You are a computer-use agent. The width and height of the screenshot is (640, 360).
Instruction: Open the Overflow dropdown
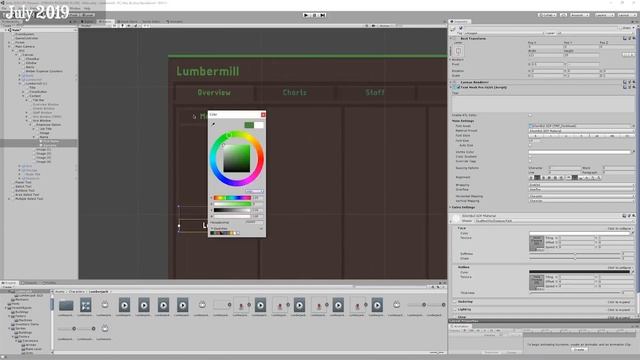(x=582, y=189)
